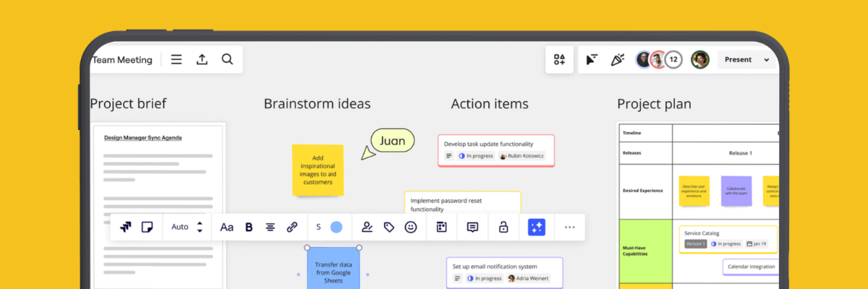Select the Project plan heading

tap(654, 104)
